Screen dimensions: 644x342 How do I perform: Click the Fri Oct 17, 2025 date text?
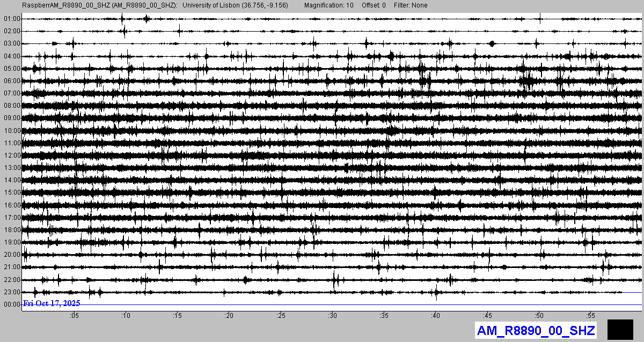[52, 303]
